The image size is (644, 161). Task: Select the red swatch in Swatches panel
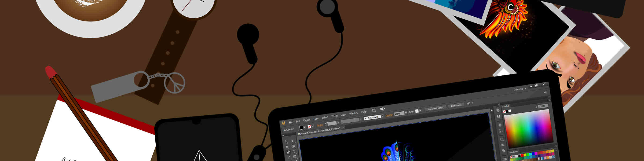pyautogui.click(x=522, y=155)
